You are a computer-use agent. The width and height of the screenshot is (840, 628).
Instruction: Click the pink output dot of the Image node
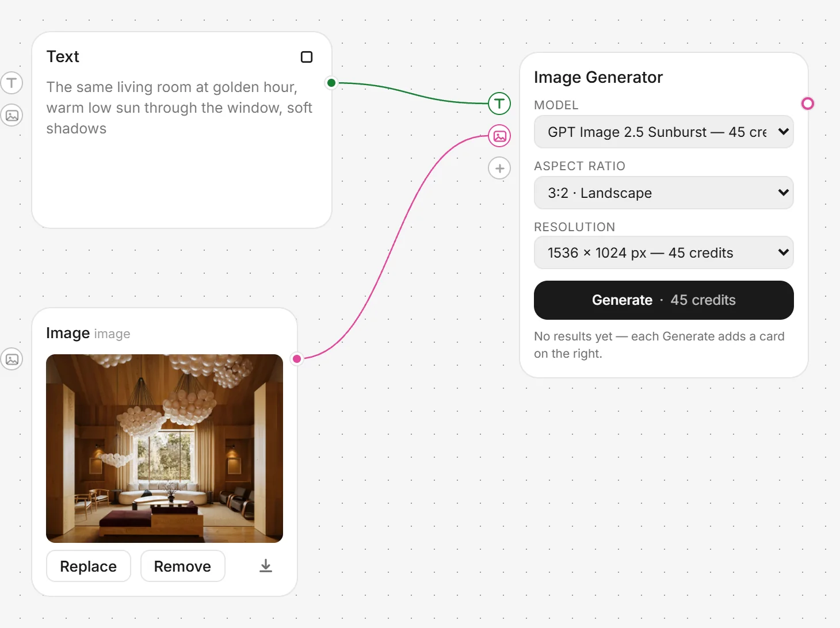pos(297,359)
